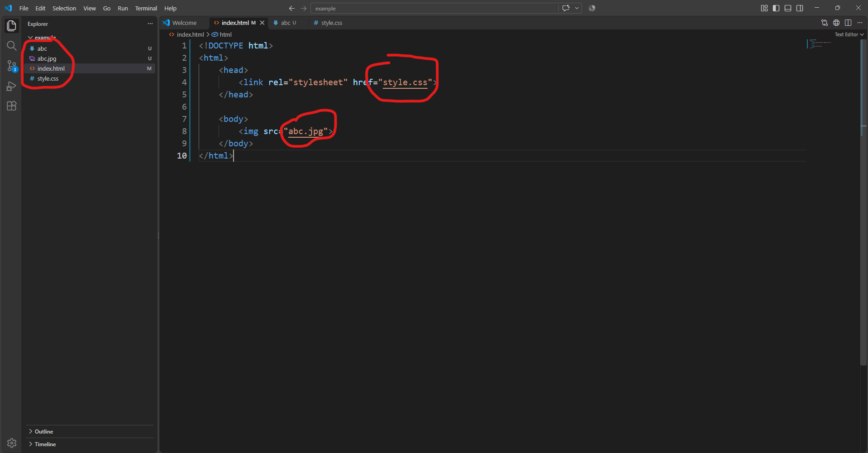
Task: Go forward using the navigation arrow
Action: point(304,8)
